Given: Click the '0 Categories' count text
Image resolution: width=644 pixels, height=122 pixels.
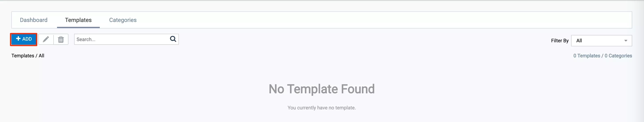Looking at the screenshot, I should pos(618,56).
